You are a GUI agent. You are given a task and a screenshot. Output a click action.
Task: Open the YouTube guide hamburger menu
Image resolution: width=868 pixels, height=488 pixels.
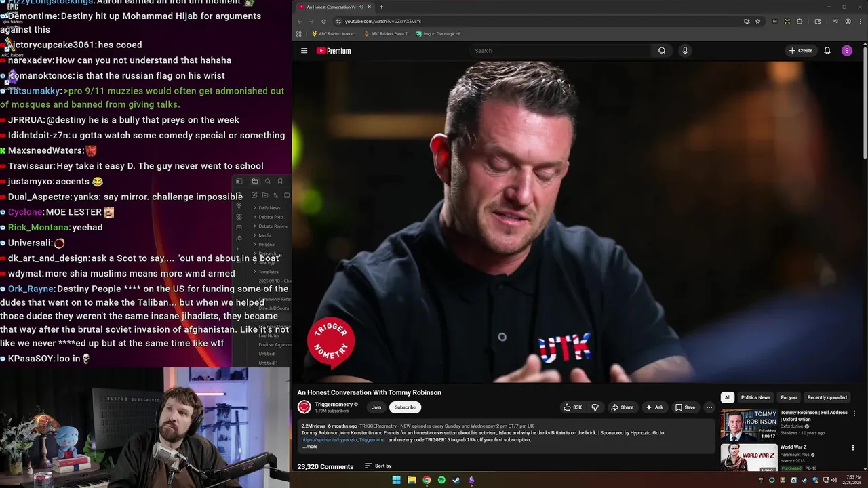pos(304,51)
